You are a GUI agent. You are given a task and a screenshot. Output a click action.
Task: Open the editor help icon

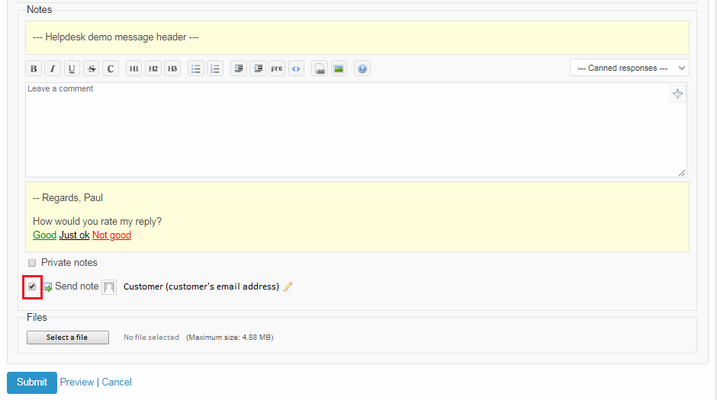pos(362,69)
